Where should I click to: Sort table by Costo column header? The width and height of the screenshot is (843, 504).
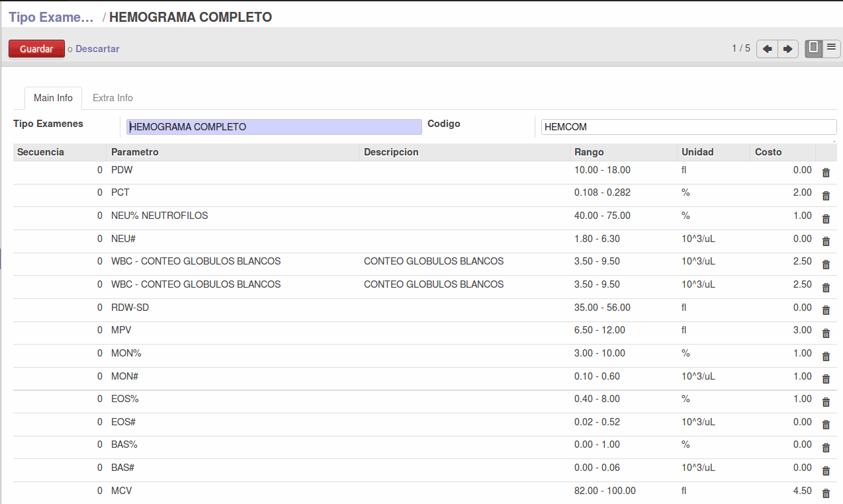(x=768, y=152)
